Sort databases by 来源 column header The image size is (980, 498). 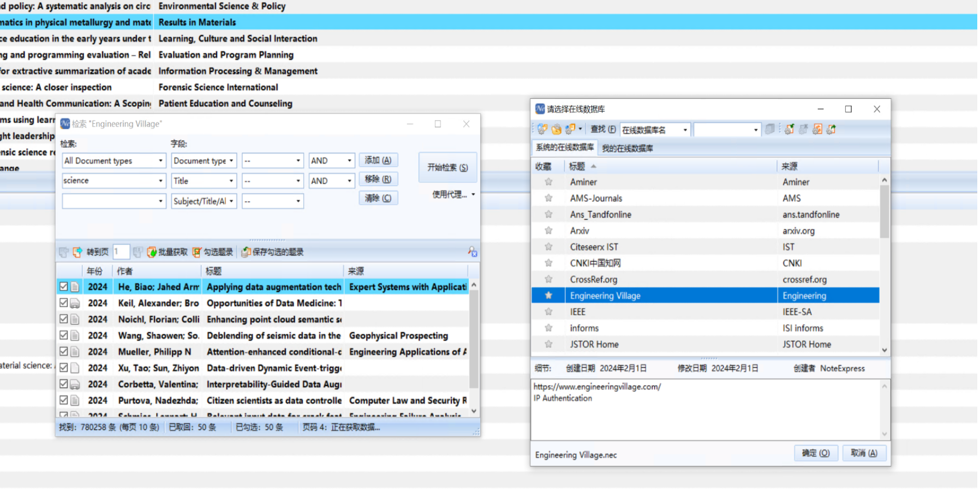pos(827,166)
